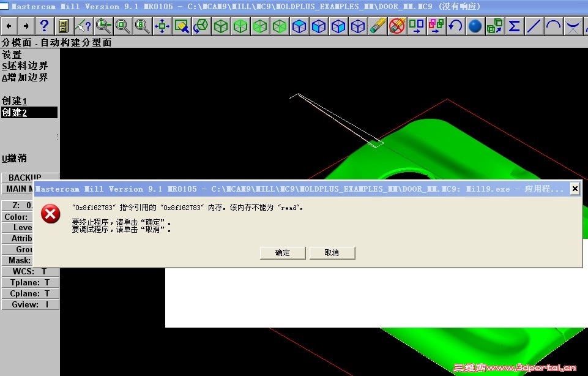
Task: Open the Groups setting button
Action: (18, 249)
